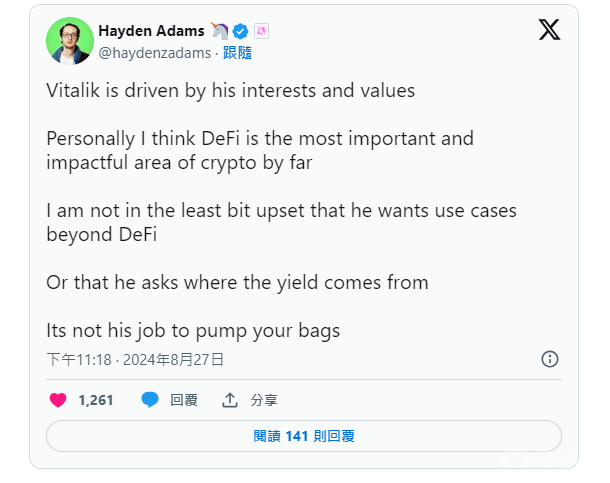The width and height of the screenshot is (610, 483).
Task: Click the share upload arrow icon
Action: point(230,400)
